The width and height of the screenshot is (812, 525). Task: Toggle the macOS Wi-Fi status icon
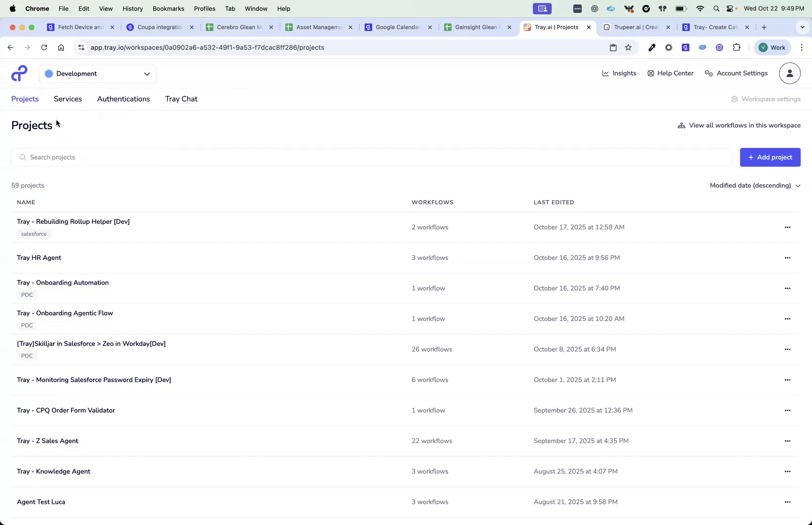click(700, 8)
